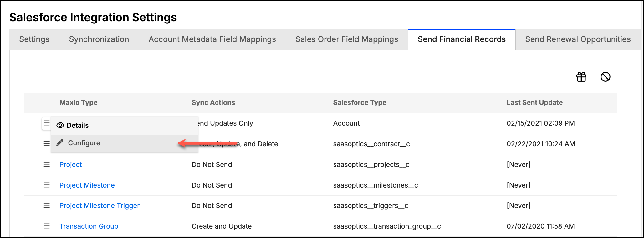Open the Project Milestone Trigger link
Viewport: 644px width, 238px height.
[100, 205]
